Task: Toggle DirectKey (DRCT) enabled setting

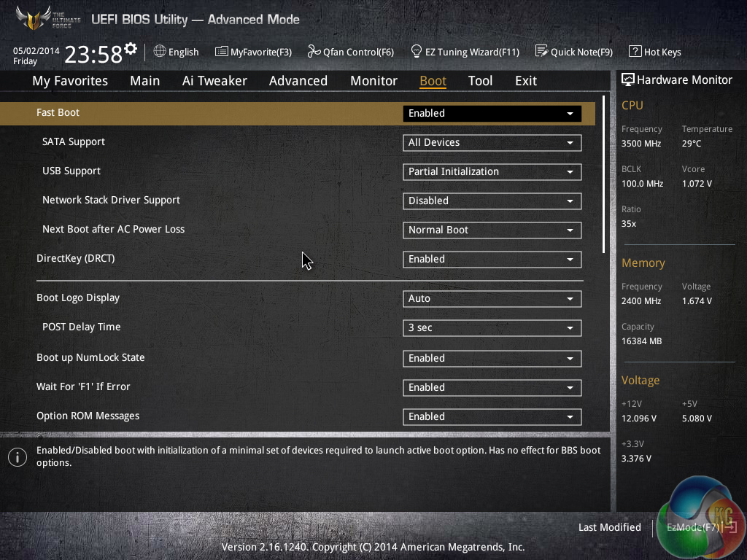Action: pyautogui.click(x=492, y=259)
